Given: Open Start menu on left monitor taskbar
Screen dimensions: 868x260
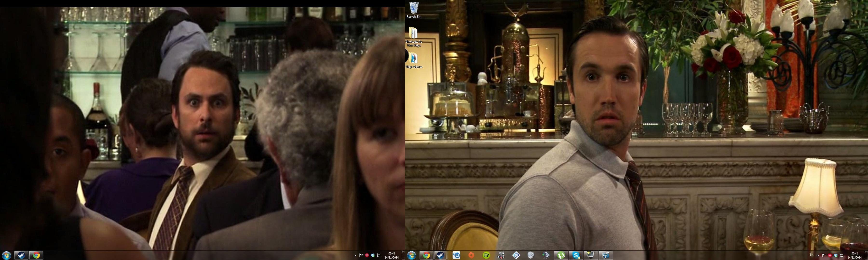Looking at the screenshot, I should pyautogui.click(x=7, y=255).
